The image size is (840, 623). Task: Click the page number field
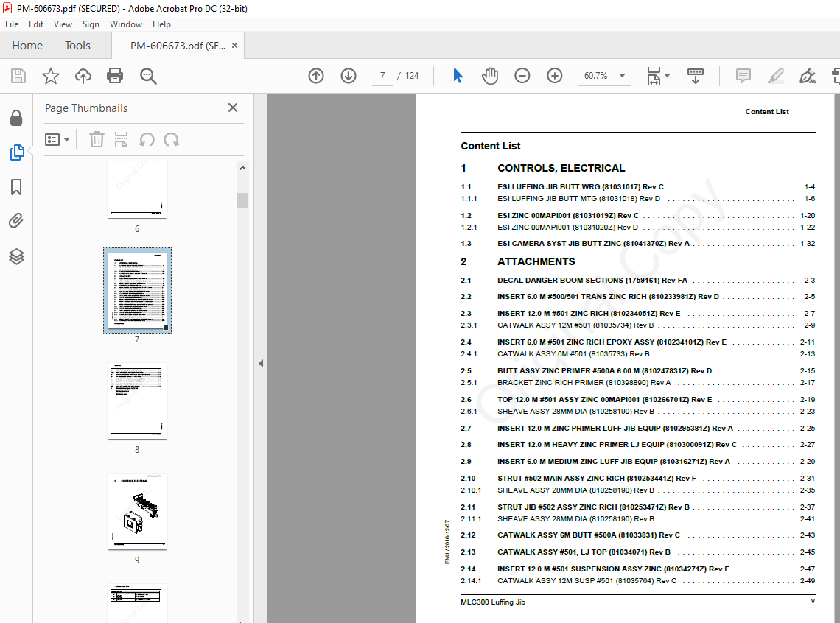[382, 76]
